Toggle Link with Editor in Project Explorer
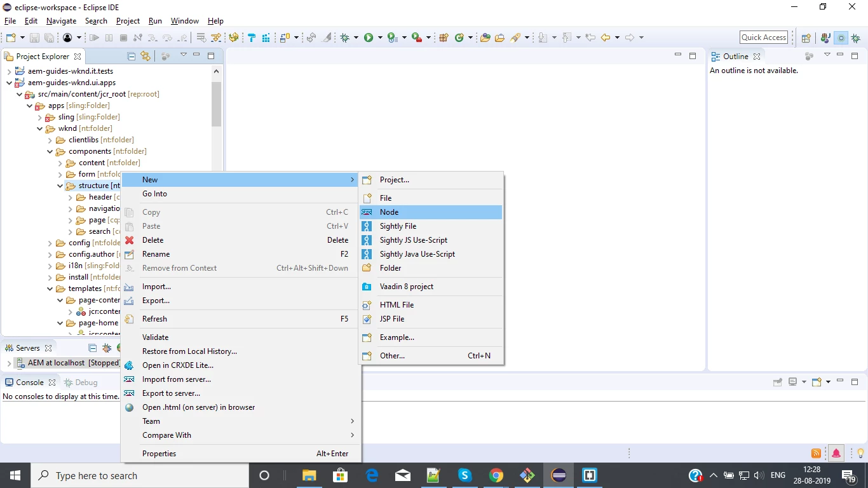This screenshot has height=488, width=868. pyautogui.click(x=146, y=56)
